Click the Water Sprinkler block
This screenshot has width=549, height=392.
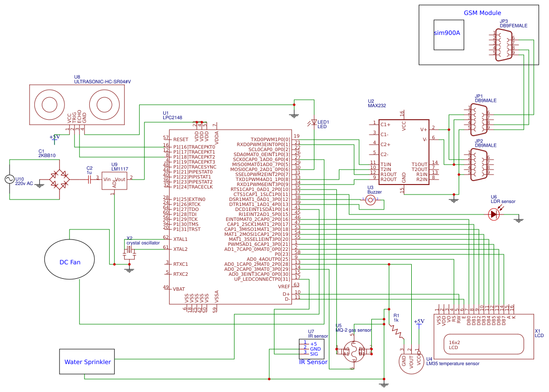(87, 362)
